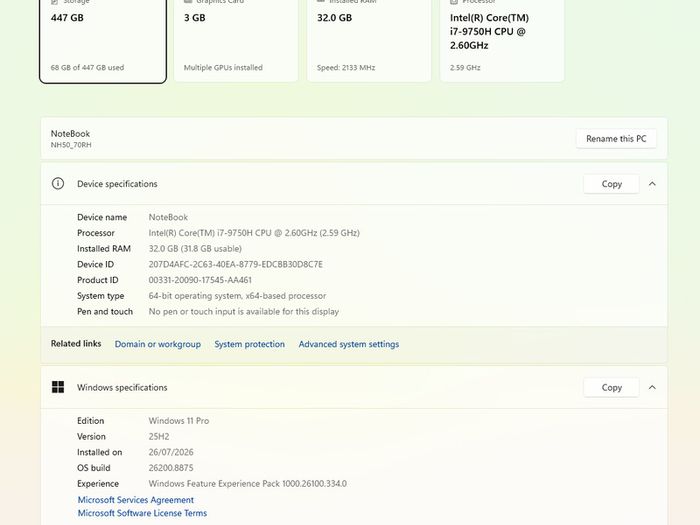Click the Edition label

pyautogui.click(x=90, y=421)
